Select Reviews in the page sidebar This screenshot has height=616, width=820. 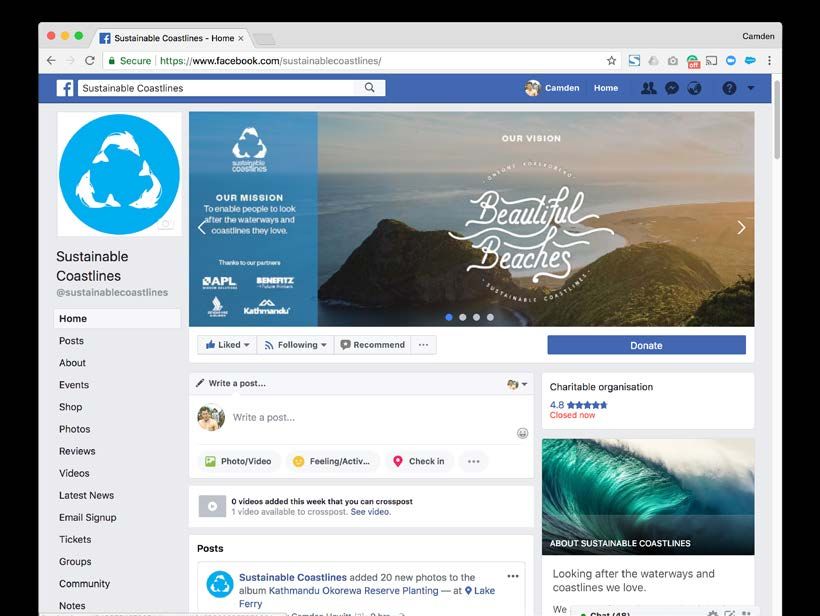[x=77, y=451]
